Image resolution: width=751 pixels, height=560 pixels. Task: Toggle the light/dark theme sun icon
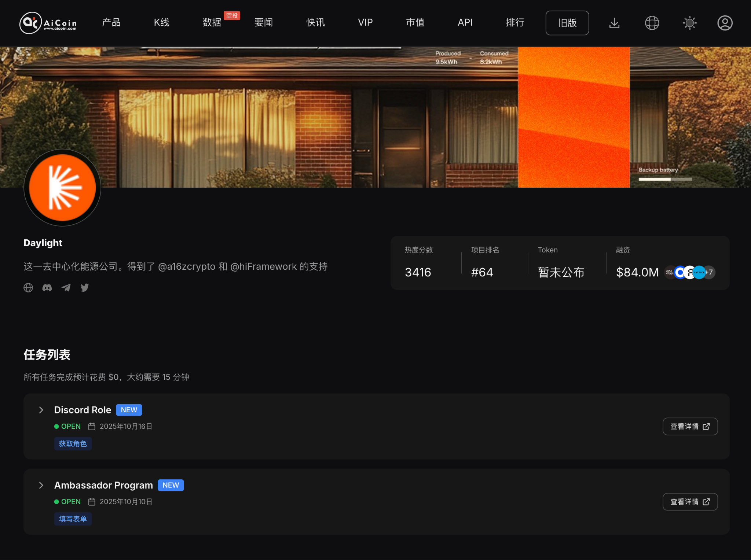click(x=689, y=23)
